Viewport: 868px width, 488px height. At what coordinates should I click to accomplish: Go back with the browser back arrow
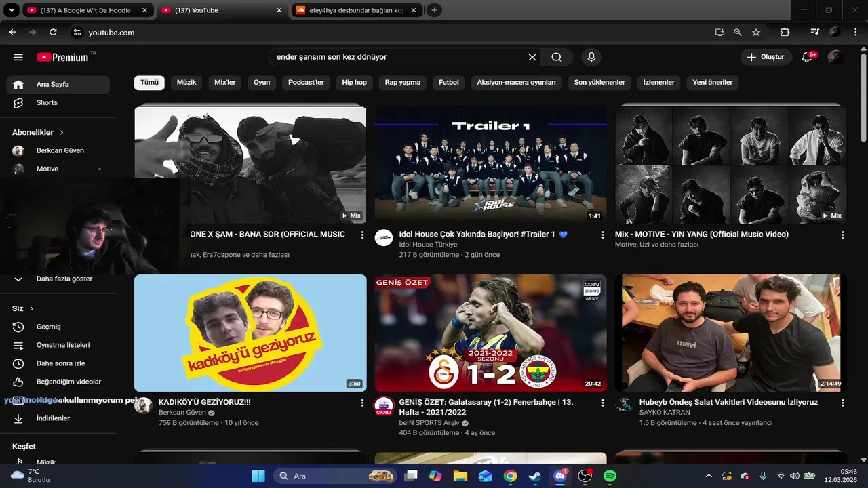click(12, 32)
